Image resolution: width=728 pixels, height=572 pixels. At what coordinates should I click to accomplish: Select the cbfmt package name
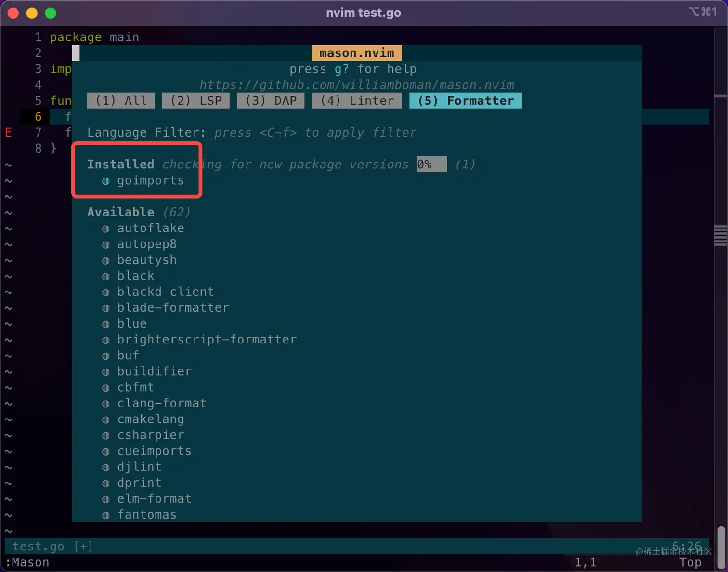(136, 387)
